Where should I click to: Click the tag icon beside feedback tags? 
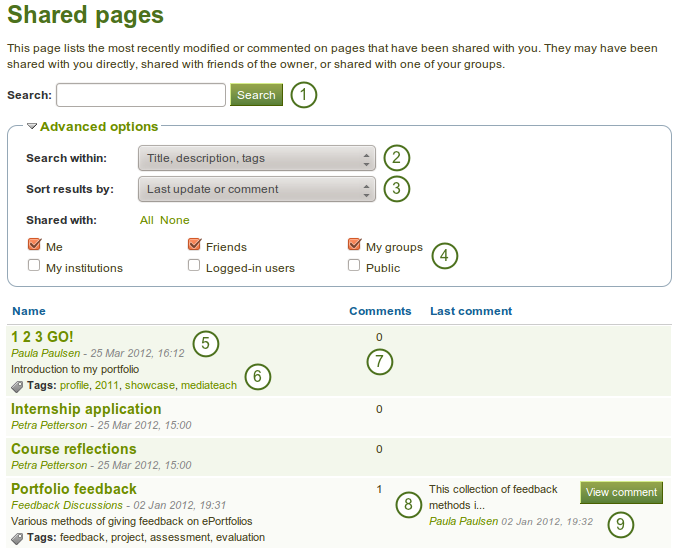[17, 538]
